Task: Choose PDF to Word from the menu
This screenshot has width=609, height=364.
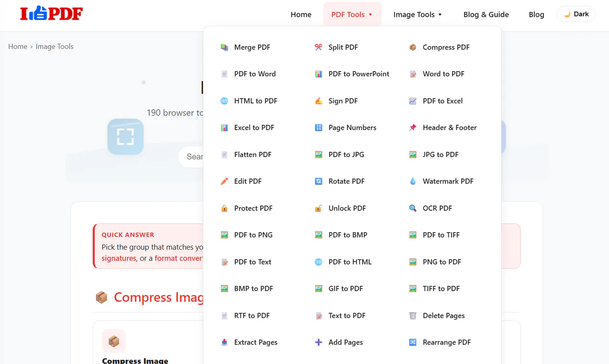Action: [256, 74]
